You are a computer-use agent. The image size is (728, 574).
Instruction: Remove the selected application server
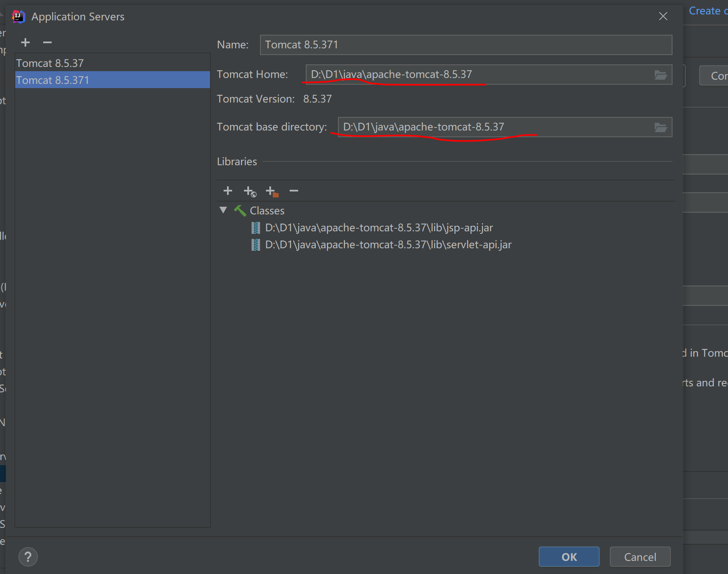(x=47, y=42)
